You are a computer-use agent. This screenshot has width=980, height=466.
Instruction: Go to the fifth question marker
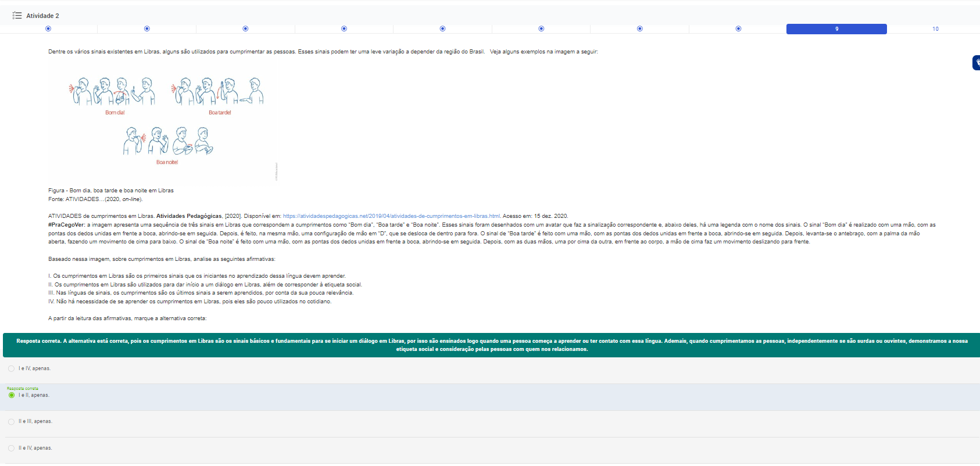tap(443, 28)
